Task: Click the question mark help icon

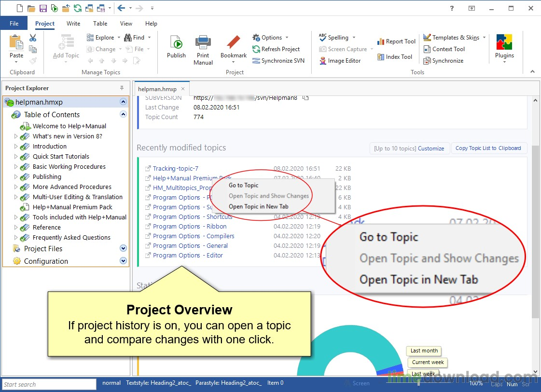Action: click(452, 8)
